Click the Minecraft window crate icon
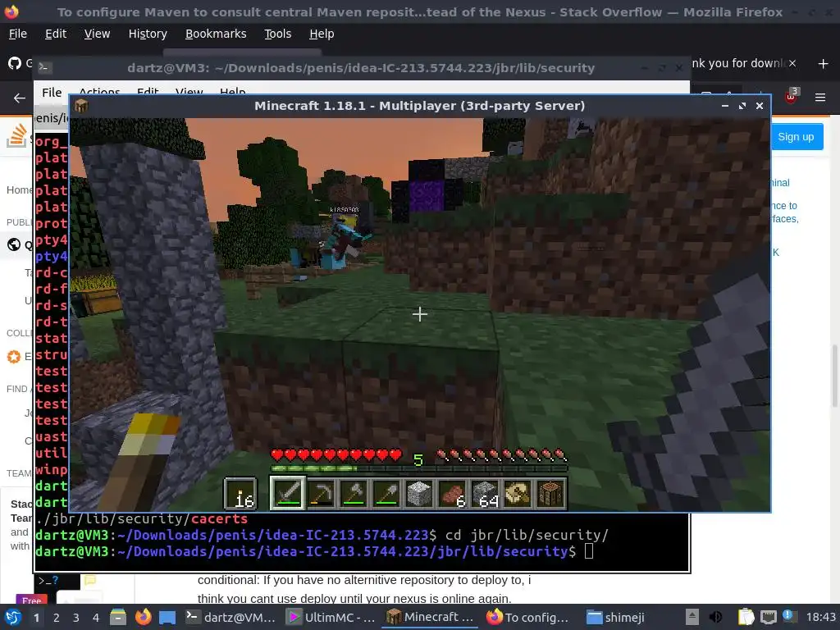The height and width of the screenshot is (630, 840). click(81, 106)
